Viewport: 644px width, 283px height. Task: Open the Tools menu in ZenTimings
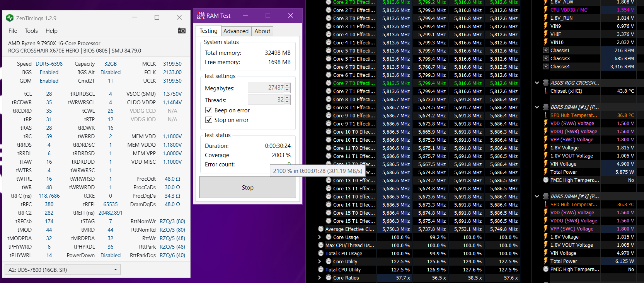[x=31, y=31]
